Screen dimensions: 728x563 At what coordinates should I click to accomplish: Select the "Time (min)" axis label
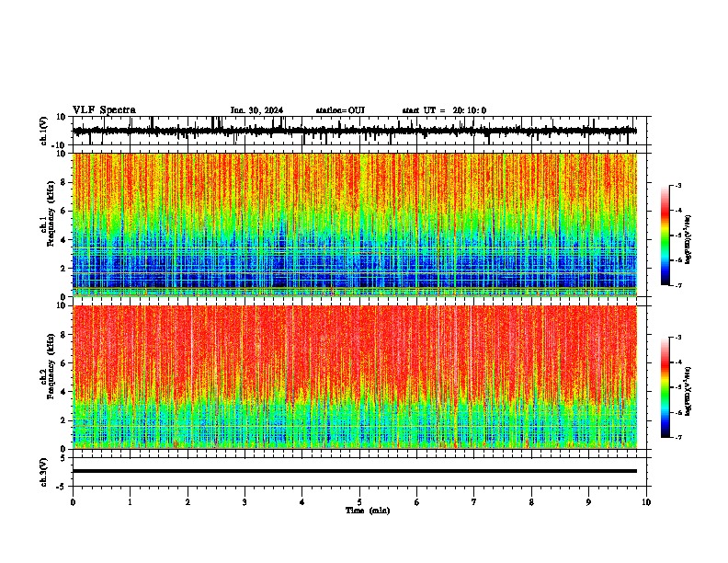point(368,511)
